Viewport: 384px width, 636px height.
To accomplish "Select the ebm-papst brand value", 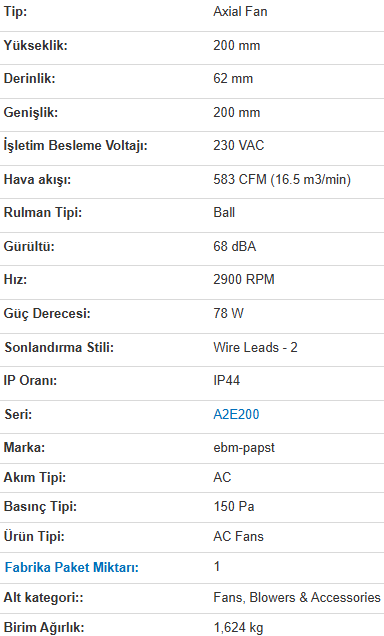I will tap(244, 447).
